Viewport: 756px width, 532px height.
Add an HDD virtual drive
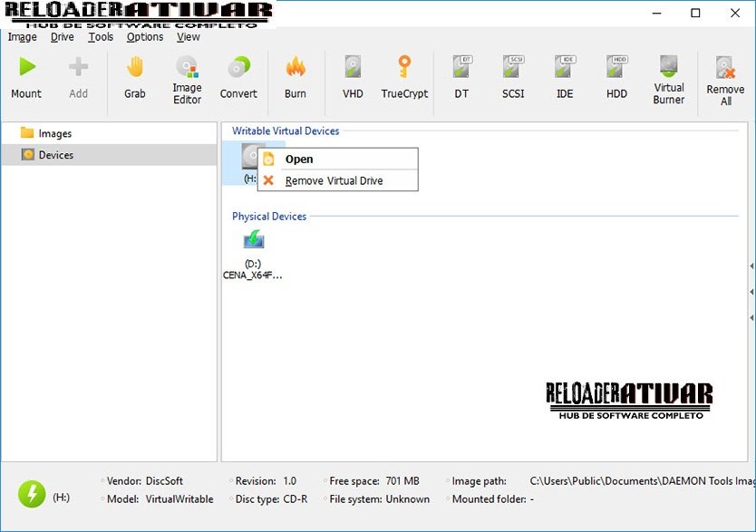click(x=616, y=66)
